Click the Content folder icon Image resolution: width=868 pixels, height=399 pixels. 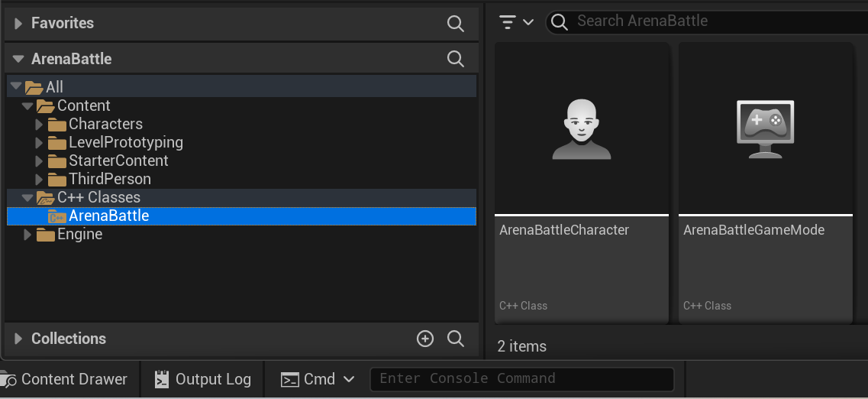pos(45,105)
